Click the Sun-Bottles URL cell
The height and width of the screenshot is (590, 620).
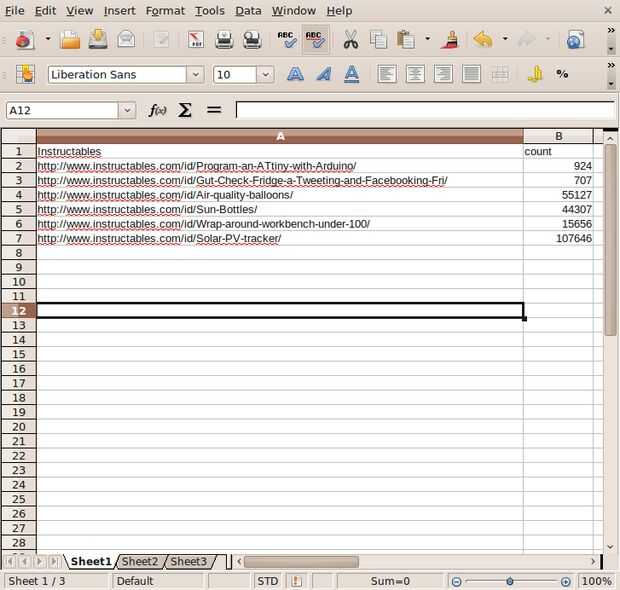tap(280, 209)
